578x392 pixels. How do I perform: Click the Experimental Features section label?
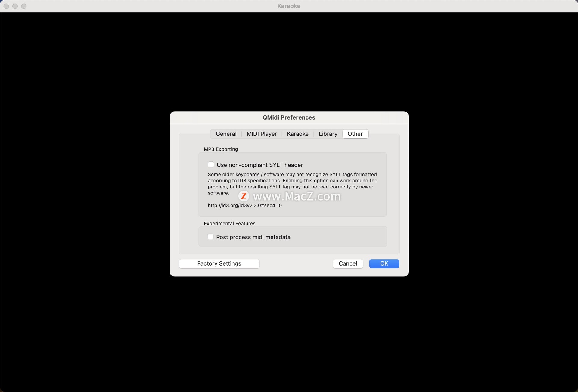tap(229, 223)
